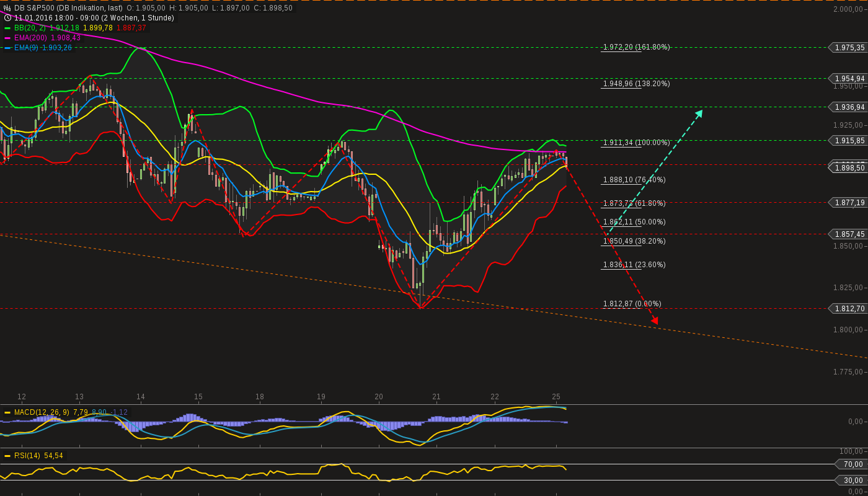Select the 1.888,10 (76.40%) Fibonacci label
868x496 pixels.
click(x=634, y=180)
